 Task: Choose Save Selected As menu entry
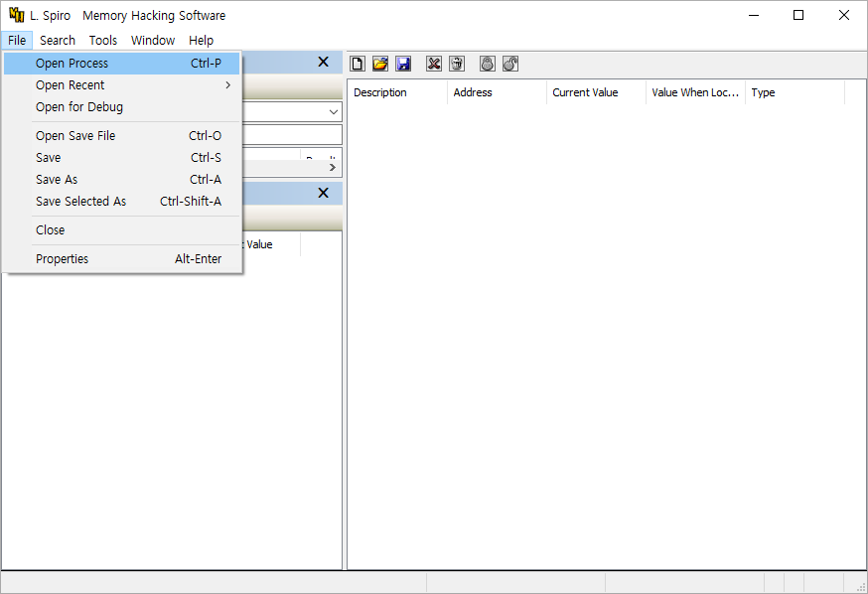[122, 202]
